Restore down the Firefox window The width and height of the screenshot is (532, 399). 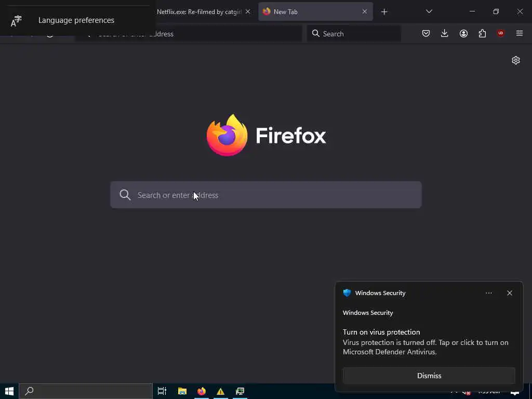click(x=496, y=11)
